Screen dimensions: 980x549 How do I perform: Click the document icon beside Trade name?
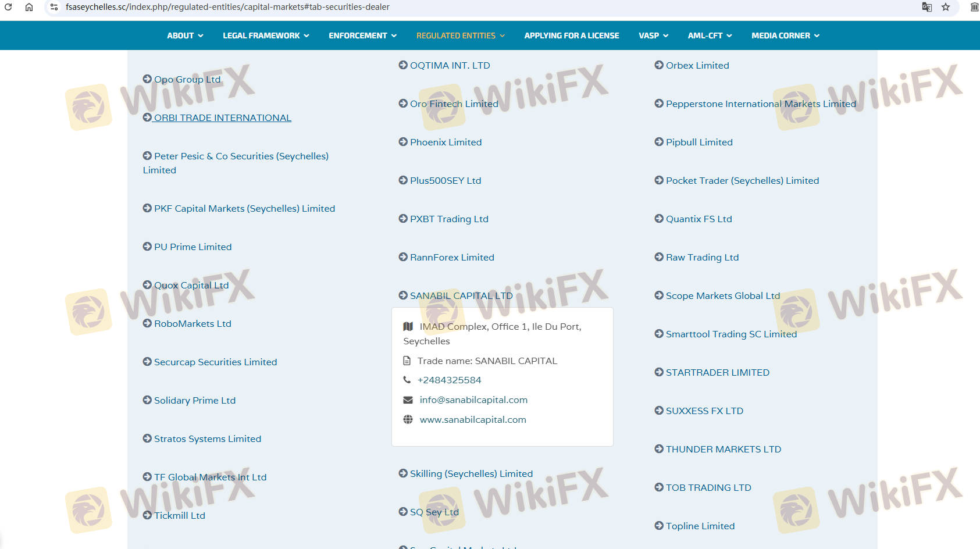(407, 361)
